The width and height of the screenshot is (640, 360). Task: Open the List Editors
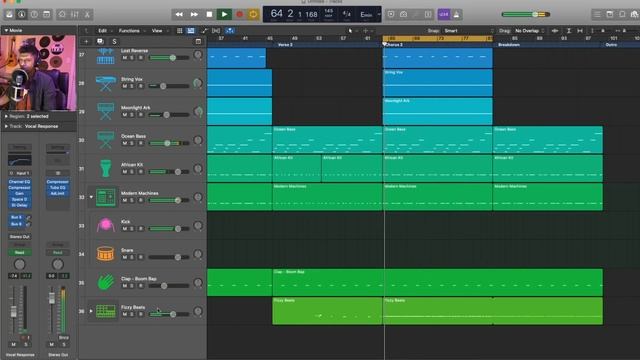597,14
